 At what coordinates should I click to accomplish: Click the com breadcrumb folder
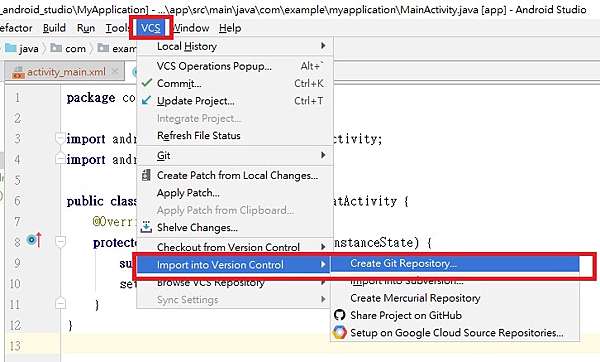click(x=68, y=49)
